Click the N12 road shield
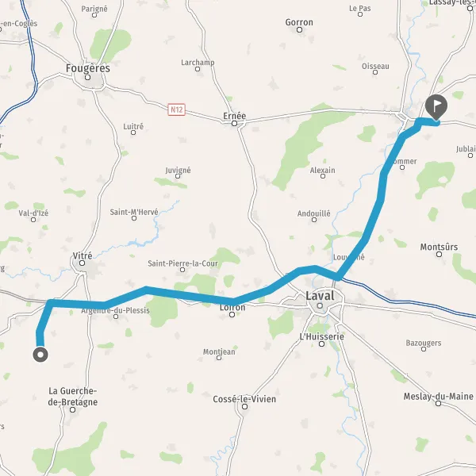 (x=176, y=109)
